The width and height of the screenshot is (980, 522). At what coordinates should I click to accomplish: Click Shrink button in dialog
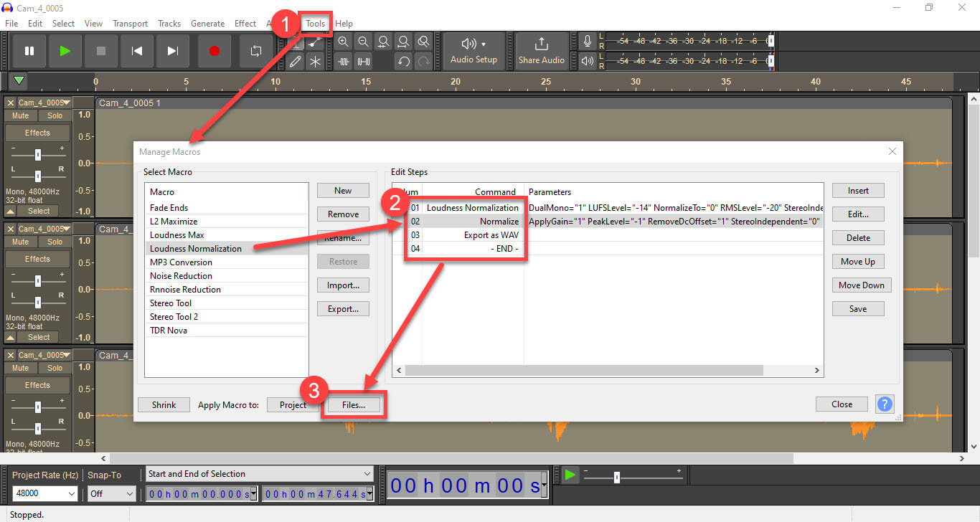coord(164,404)
